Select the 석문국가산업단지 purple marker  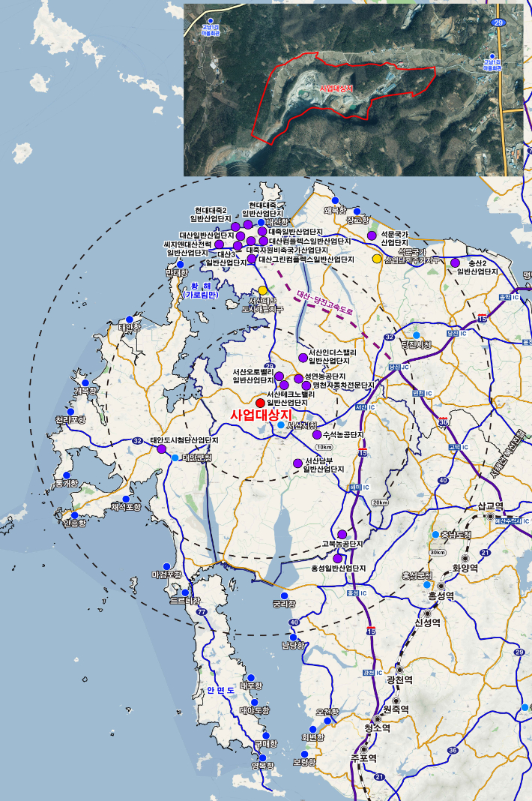click(x=372, y=235)
